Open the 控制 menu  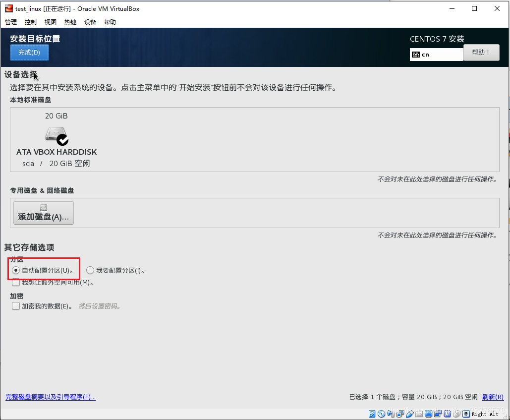pyautogui.click(x=31, y=22)
